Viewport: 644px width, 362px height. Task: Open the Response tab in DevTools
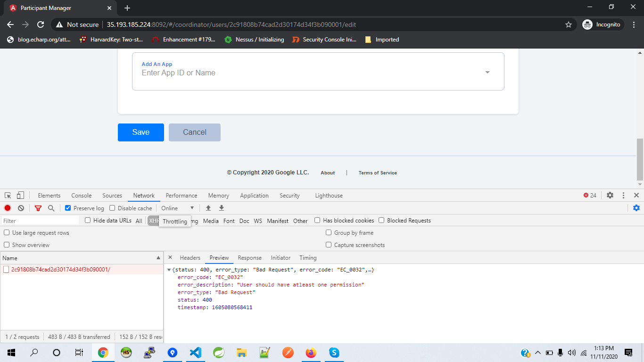(249, 257)
